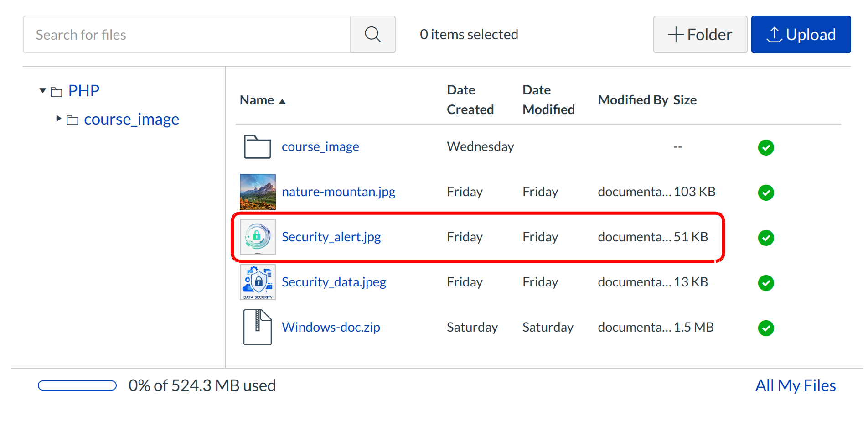Open the Security_alert.jpg thumbnail image

(x=258, y=237)
